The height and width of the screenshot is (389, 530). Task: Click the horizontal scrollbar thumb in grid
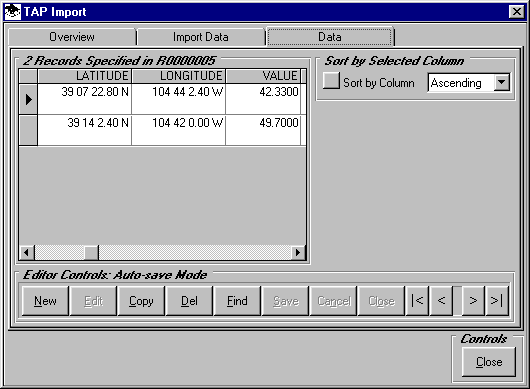[91, 252]
